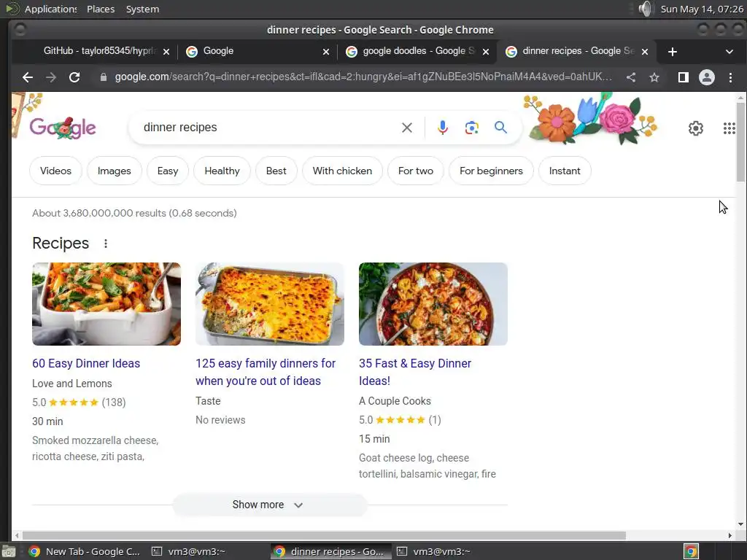The width and height of the screenshot is (747, 560).
Task: Expand the tab search dropdown chevron
Action: click(729, 52)
